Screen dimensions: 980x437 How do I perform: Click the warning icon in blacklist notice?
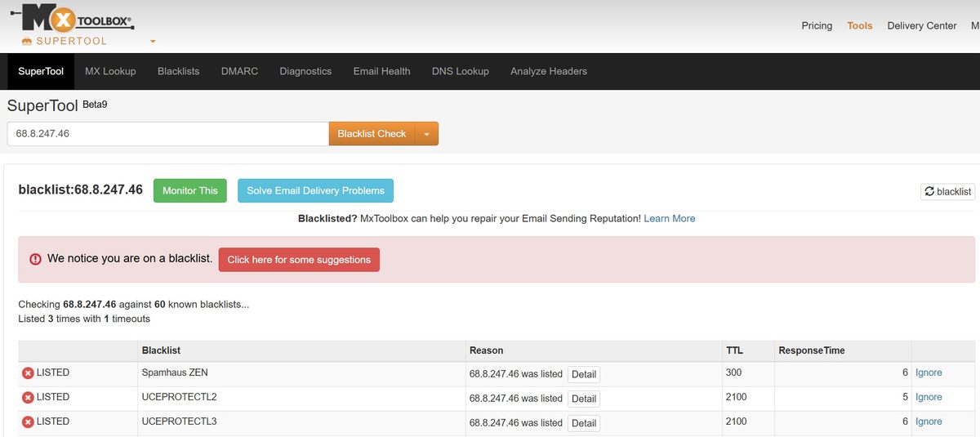[x=35, y=259]
